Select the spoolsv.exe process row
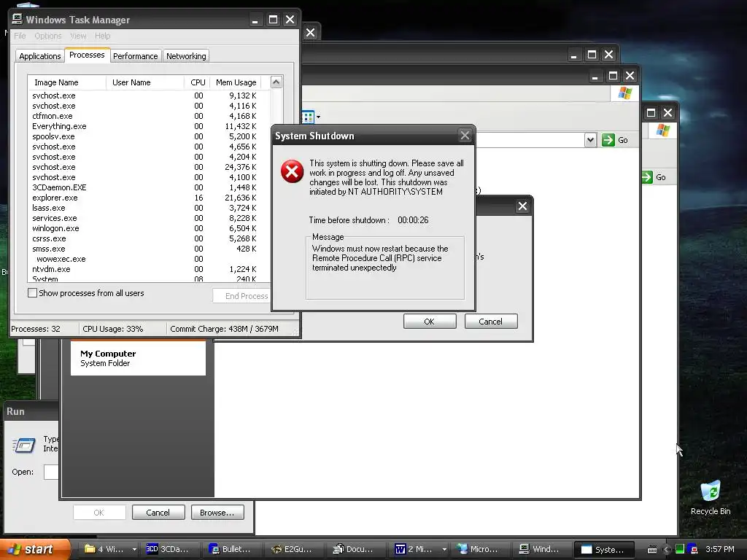747x560 pixels. pos(149,136)
